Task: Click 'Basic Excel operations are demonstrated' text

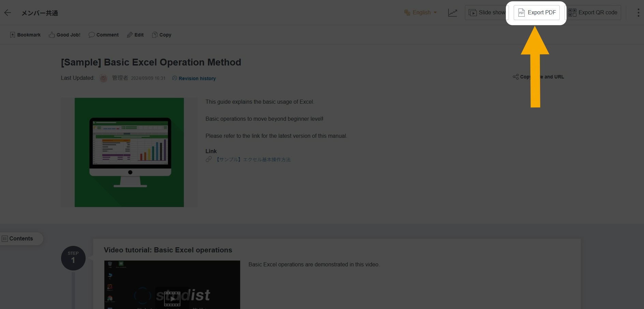Action: pos(314,264)
